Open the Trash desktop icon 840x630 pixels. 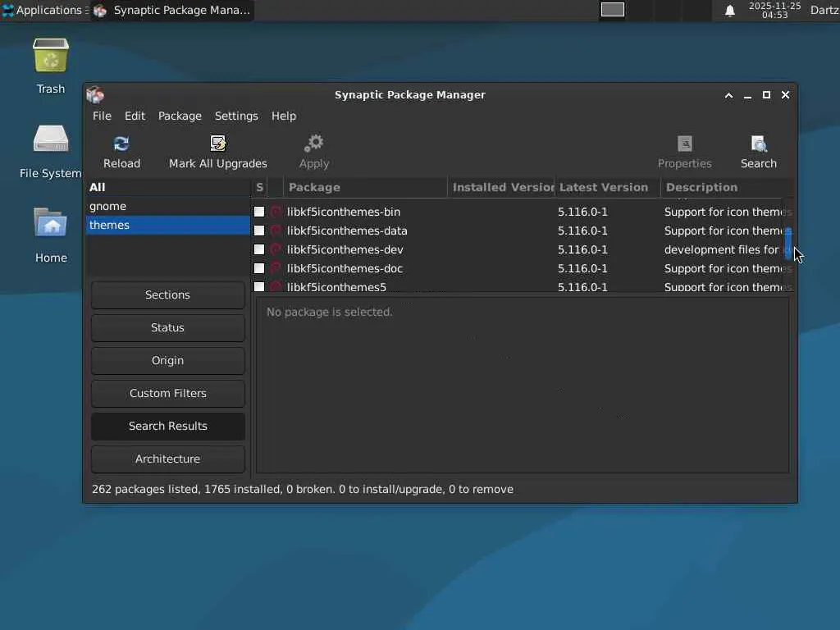click(51, 55)
